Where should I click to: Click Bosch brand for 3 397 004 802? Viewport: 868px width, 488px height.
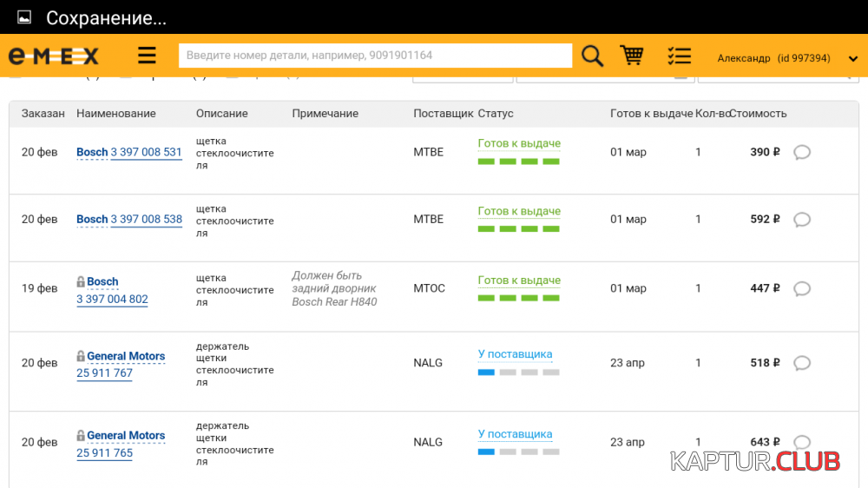102,282
